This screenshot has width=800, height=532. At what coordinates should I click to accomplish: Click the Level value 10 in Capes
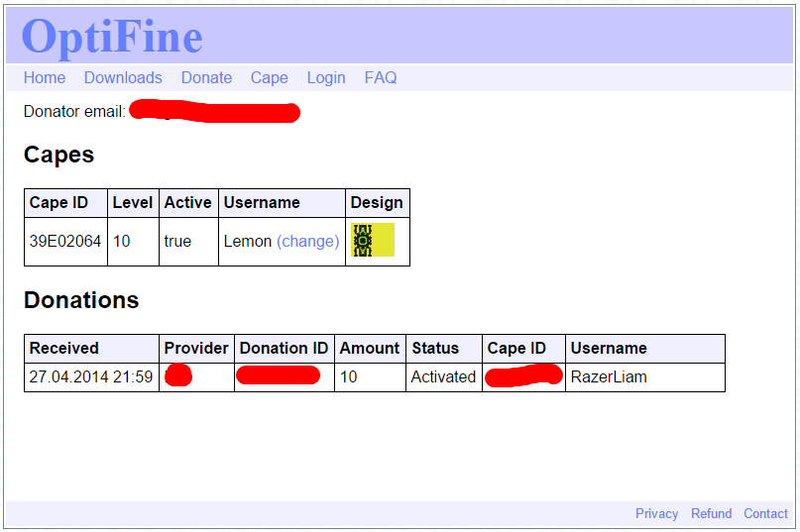pyautogui.click(x=121, y=242)
